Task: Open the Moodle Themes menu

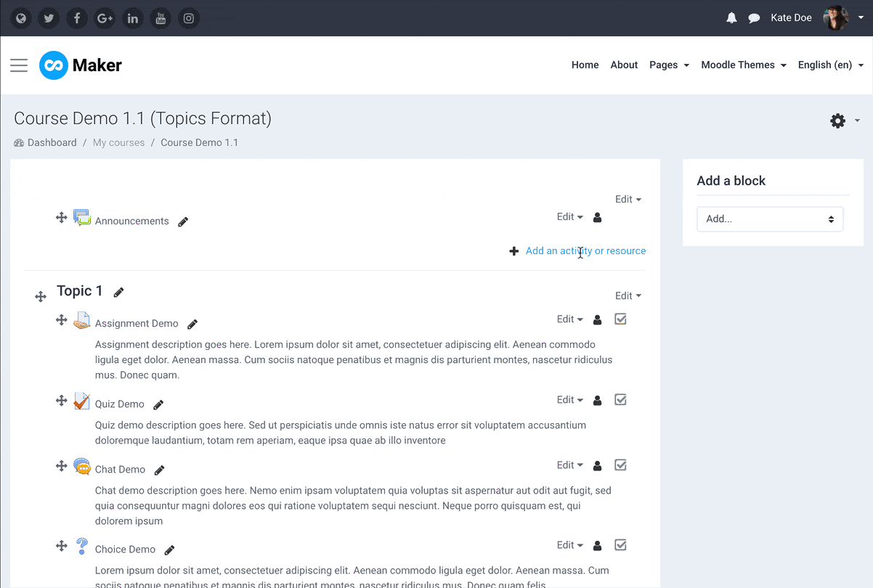Action: pos(743,65)
